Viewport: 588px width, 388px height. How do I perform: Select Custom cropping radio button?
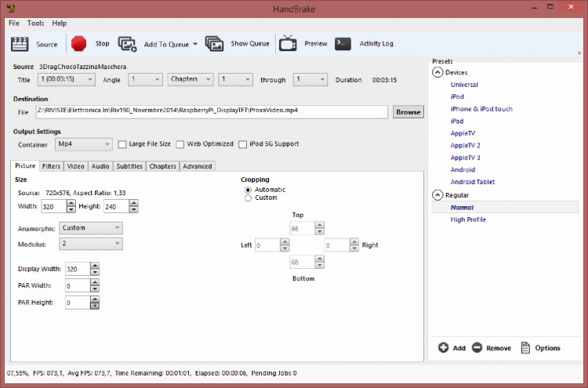click(248, 198)
